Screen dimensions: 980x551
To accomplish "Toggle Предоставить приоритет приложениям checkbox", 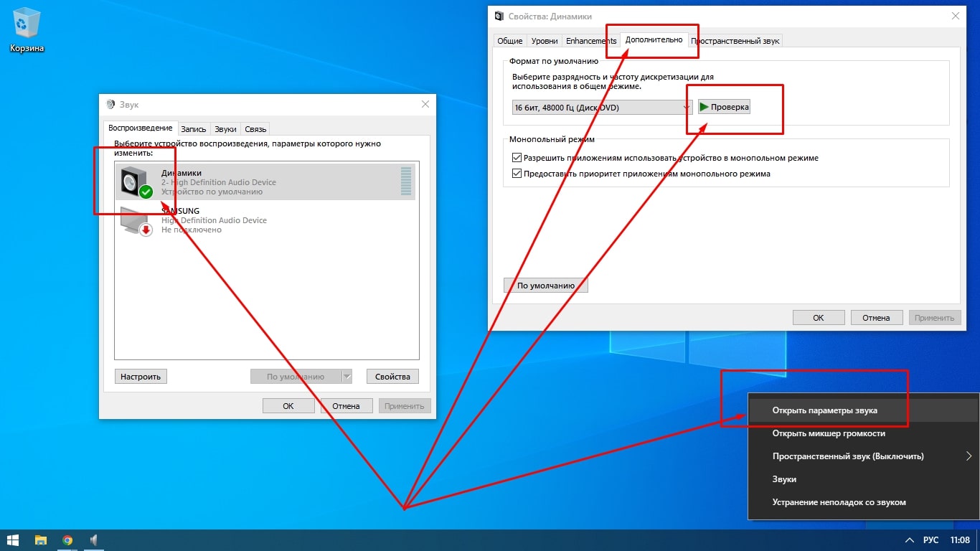I will 517,174.
